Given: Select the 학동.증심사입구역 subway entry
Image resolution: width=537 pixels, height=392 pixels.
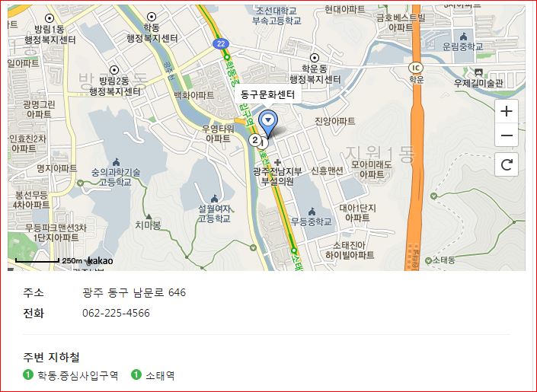Looking at the screenshot, I should coord(71,375).
